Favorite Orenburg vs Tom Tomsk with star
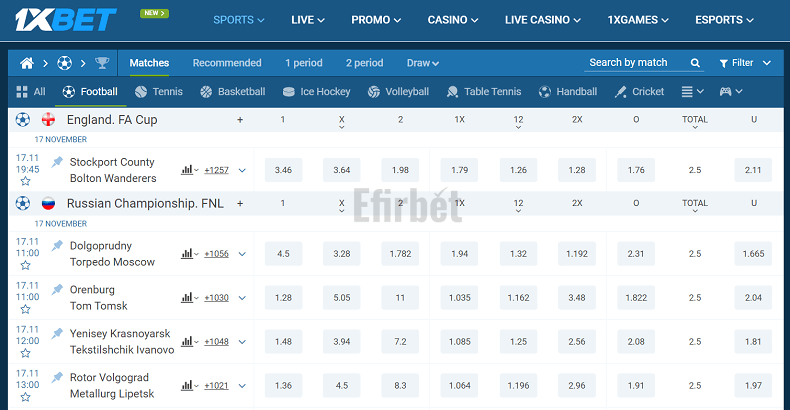The height and width of the screenshot is (410, 790). click(x=26, y=309)
